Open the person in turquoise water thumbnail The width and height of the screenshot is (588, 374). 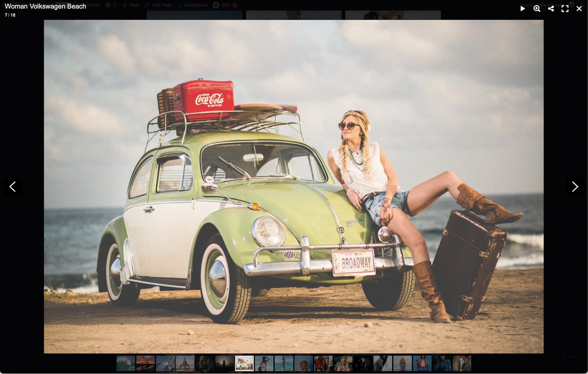pos(284,363)
